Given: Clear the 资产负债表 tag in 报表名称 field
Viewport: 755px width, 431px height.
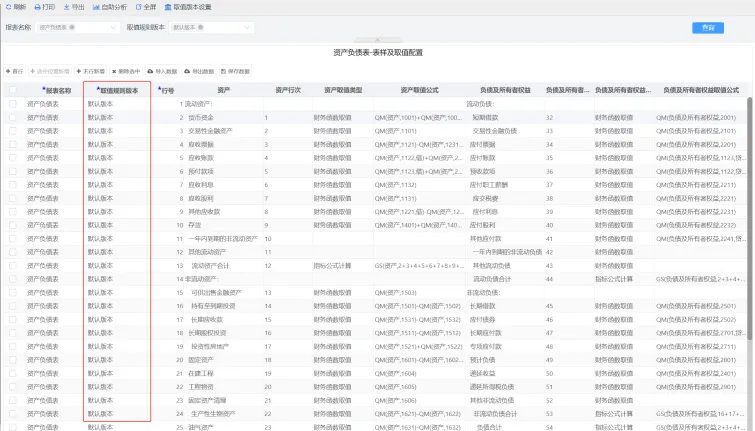Looking at the screenshot, I should tap(72, 27).
